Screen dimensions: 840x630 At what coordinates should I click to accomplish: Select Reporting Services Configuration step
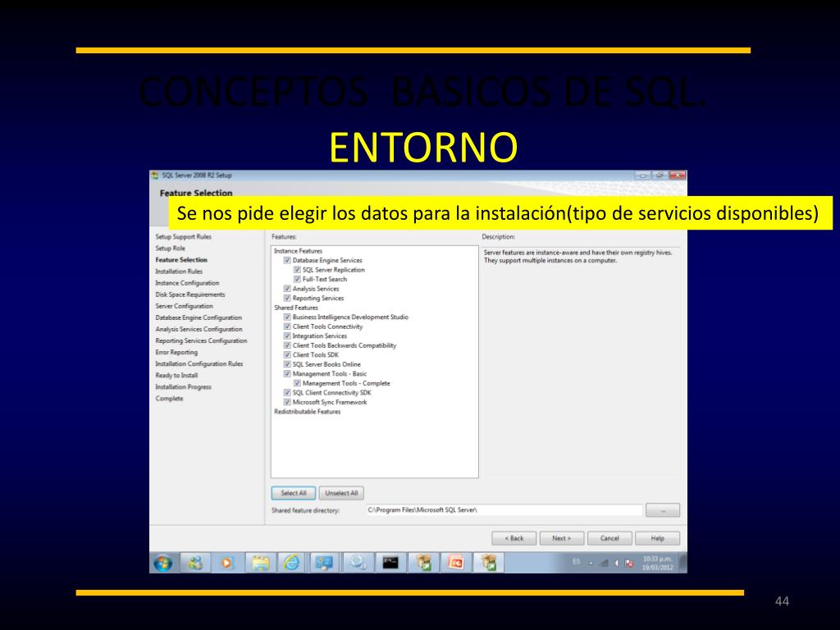pyautogui.click(x=201, y=340)
